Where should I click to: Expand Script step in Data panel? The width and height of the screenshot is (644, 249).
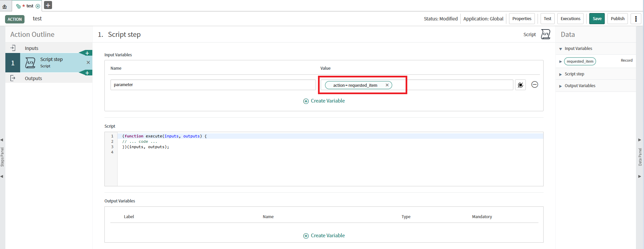560,74
